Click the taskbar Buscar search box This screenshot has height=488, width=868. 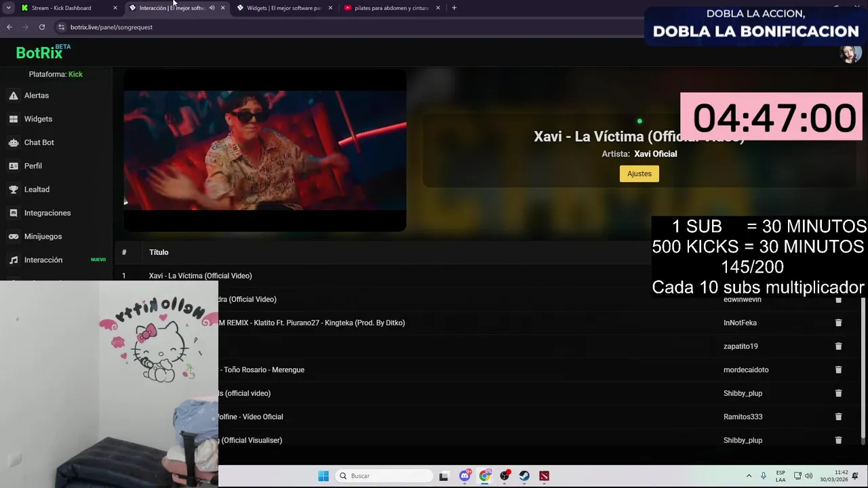click(384, 476)
